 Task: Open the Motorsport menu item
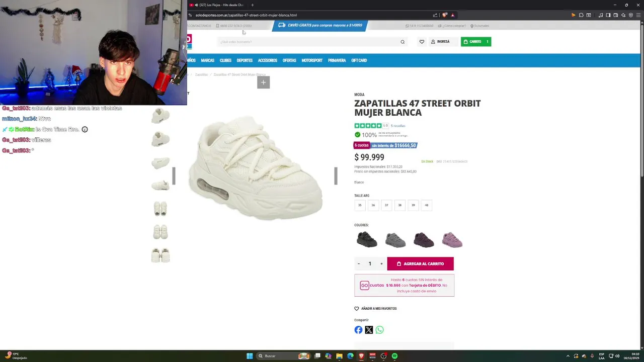312,60
